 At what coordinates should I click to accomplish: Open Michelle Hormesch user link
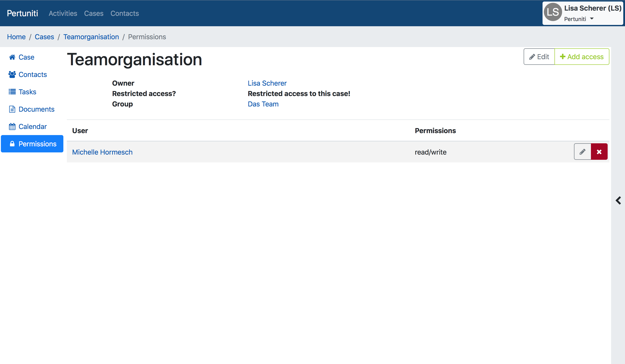pyautogui.click(x=102, y=152)
